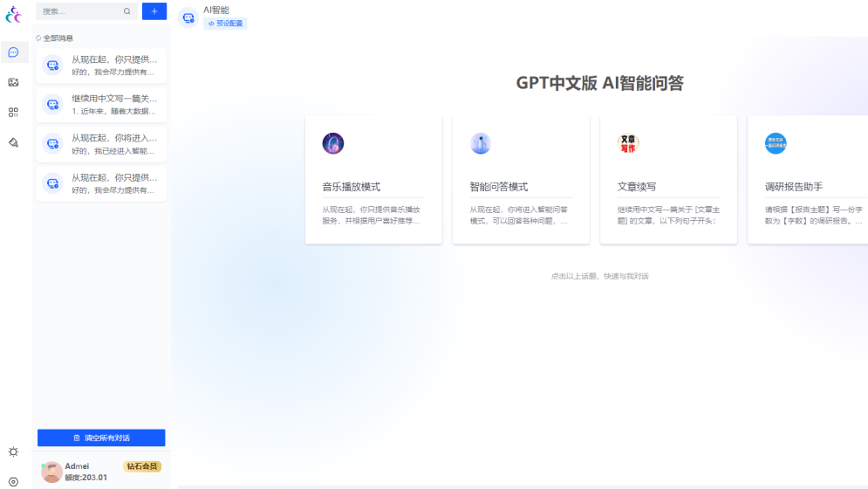Click the 文章写作 icon on card
868x489 pixels.
628,143
